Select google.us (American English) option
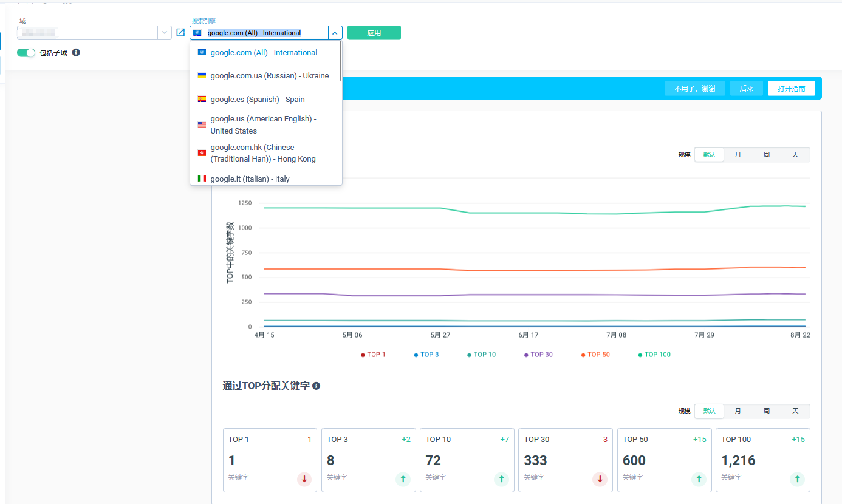842x504 pixels. coord(265,124)
